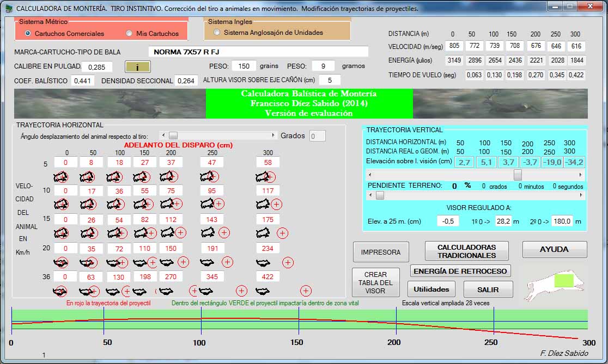The width and height of the screenshot is (608, 364).
Task: Click the yellow info "i" button
Action: [137, 67]
